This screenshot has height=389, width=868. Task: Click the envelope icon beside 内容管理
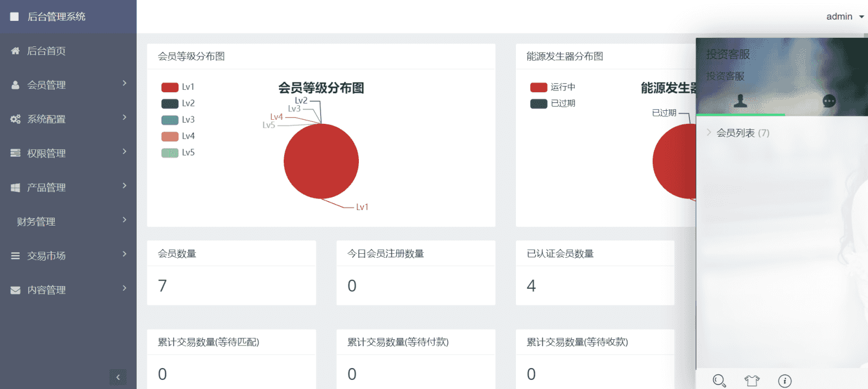15,290
